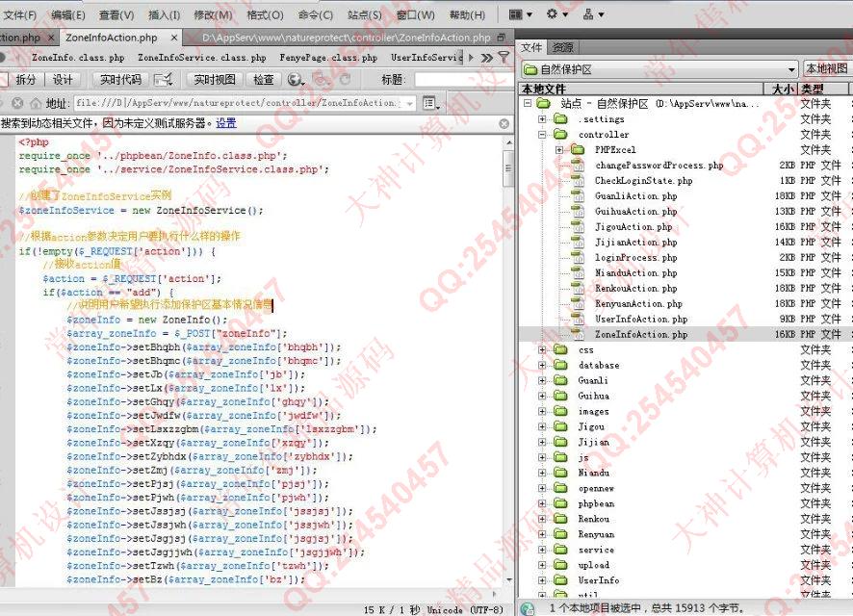The image size is (853, 616).
Task: Click the restore document window icon
Action: [x=501, y=38]
